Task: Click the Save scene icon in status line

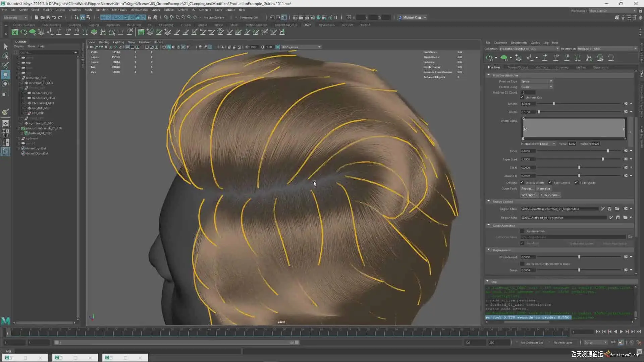Action: 48,17
